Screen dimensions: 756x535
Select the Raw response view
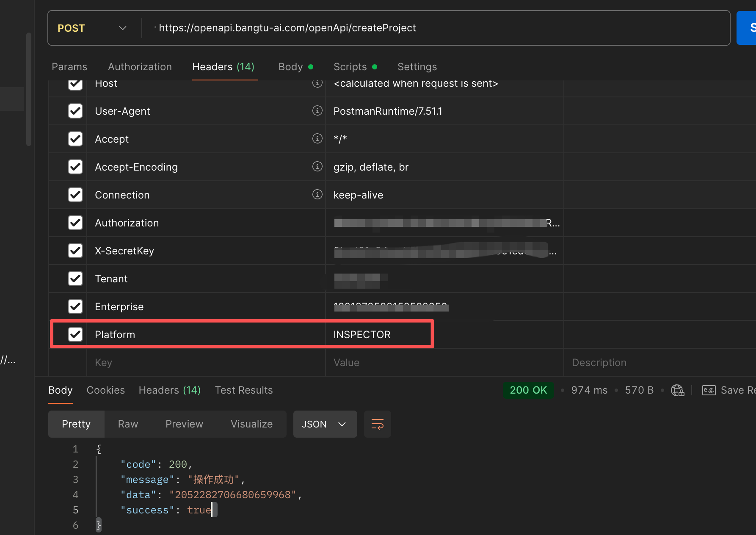point(128,424)
